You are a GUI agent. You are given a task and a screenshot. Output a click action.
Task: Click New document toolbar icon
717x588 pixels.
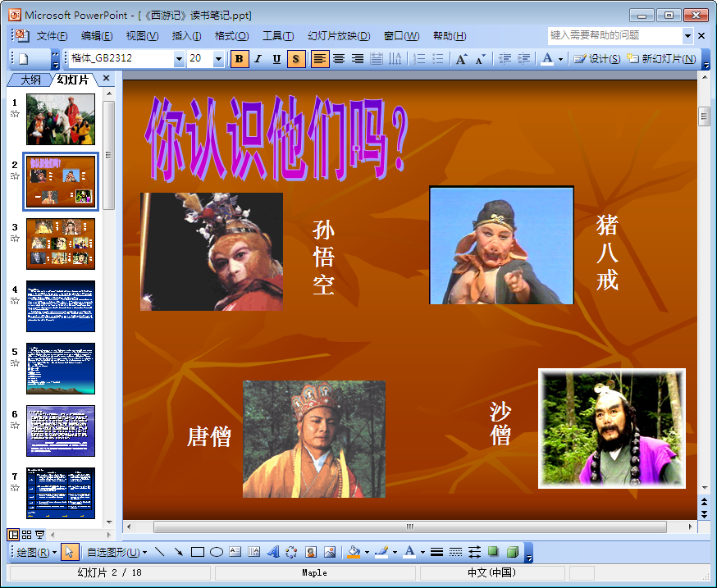[24, 59]
